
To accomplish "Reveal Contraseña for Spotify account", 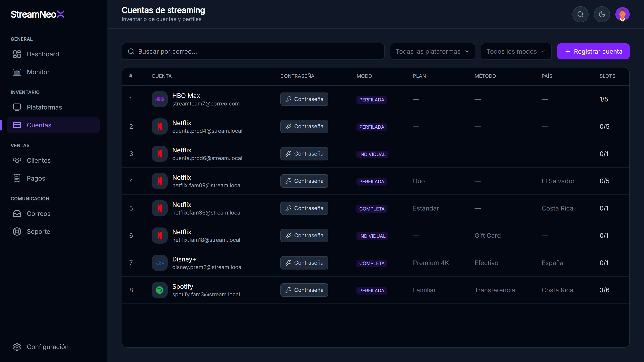I will click(304, 290).
